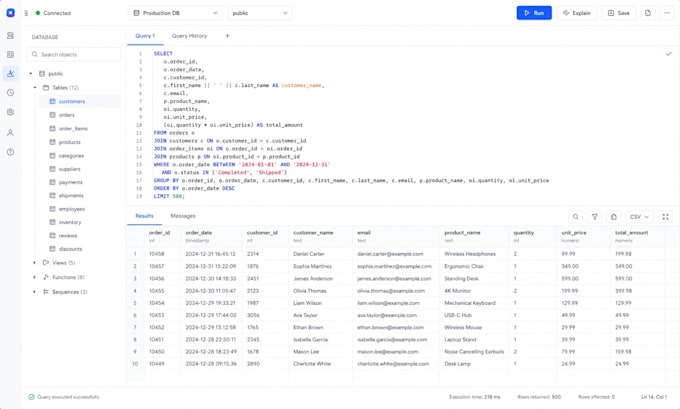
Task: Select the Messages tab
Action: (183, 216)
